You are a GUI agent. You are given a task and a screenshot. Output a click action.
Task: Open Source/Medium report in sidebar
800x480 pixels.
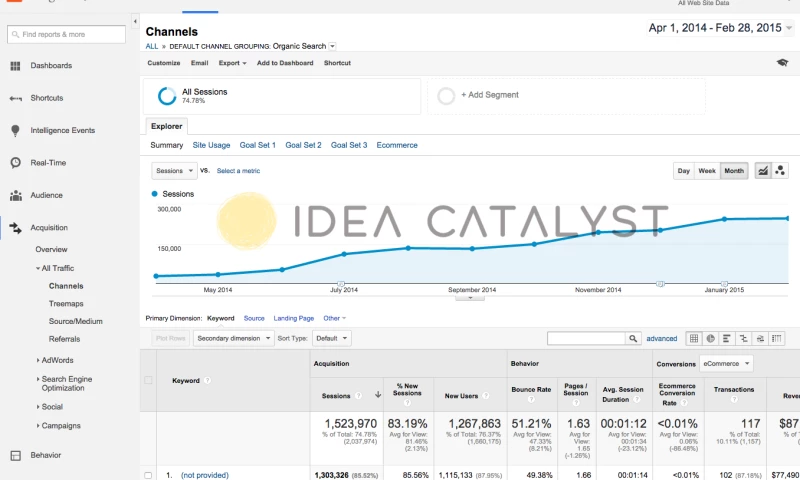coord(76,321)
